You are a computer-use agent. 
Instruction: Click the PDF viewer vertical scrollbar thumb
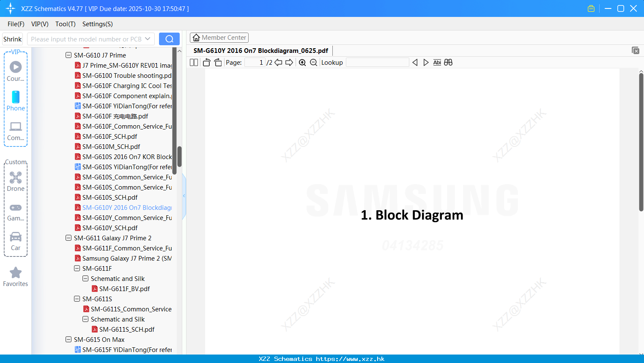pyautogui.click(x=641, y=142)
